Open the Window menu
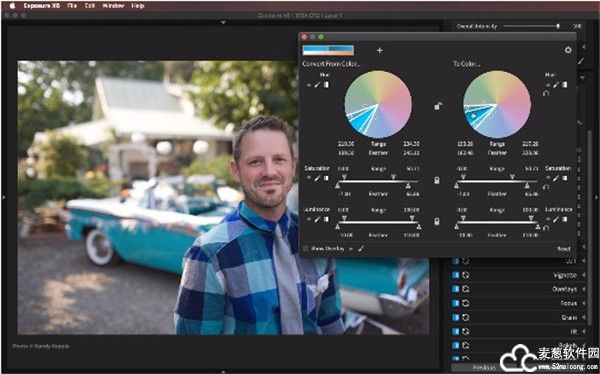 click(x=113, y=5)
